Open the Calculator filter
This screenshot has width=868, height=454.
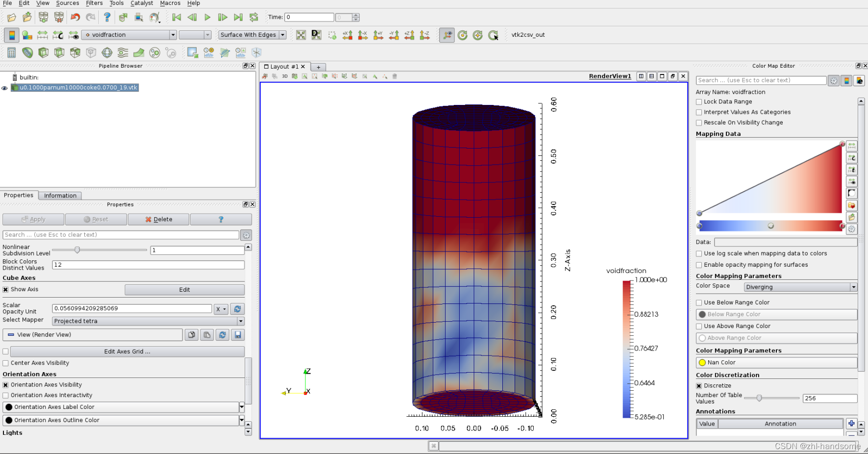[12, 52]
